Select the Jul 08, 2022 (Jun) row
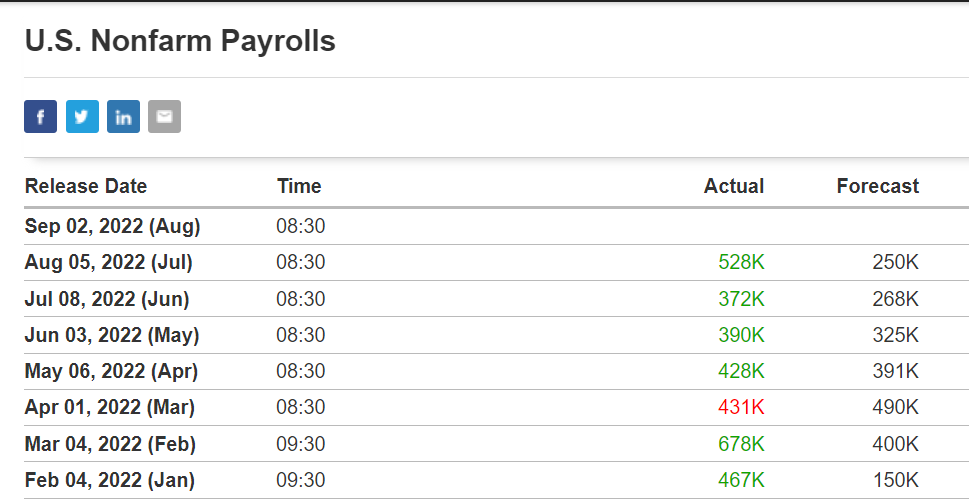 point(496,299)
